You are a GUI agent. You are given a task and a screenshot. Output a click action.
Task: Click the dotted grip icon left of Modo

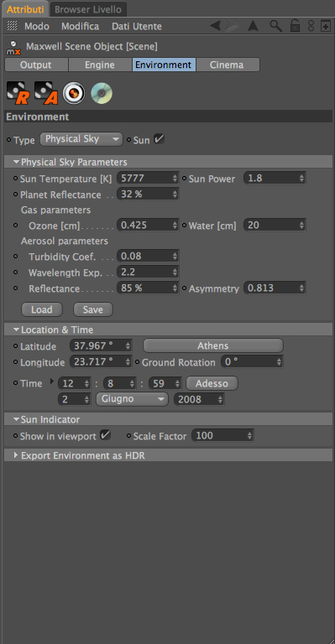[13, 26]
